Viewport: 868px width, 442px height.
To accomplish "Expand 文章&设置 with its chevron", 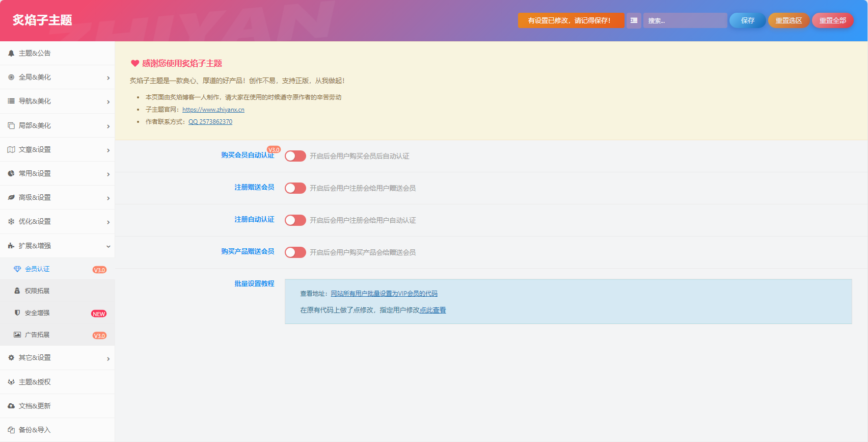I will pyautogui.click(x=108, y=150).
